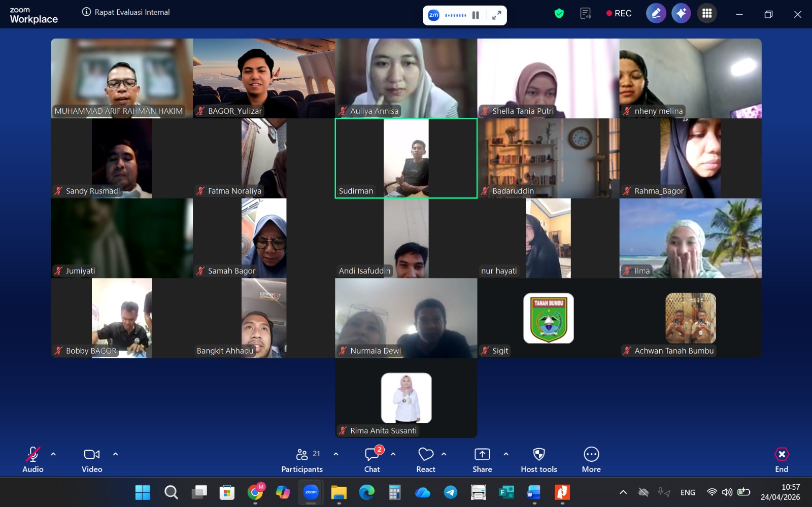This screenshot has height=507, width=812.
Task: Expand the Chat options arrow
Action: [393, 454]
